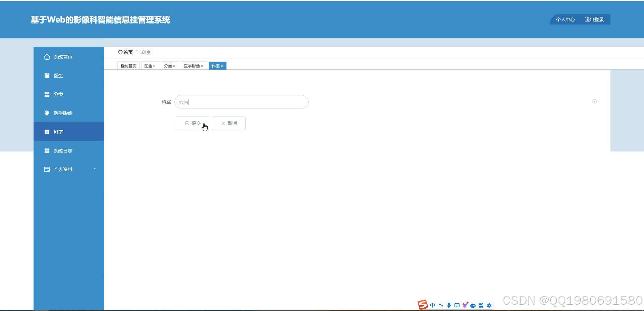
Task: Close the 分类 tab
Action: [x=174, y=66]
